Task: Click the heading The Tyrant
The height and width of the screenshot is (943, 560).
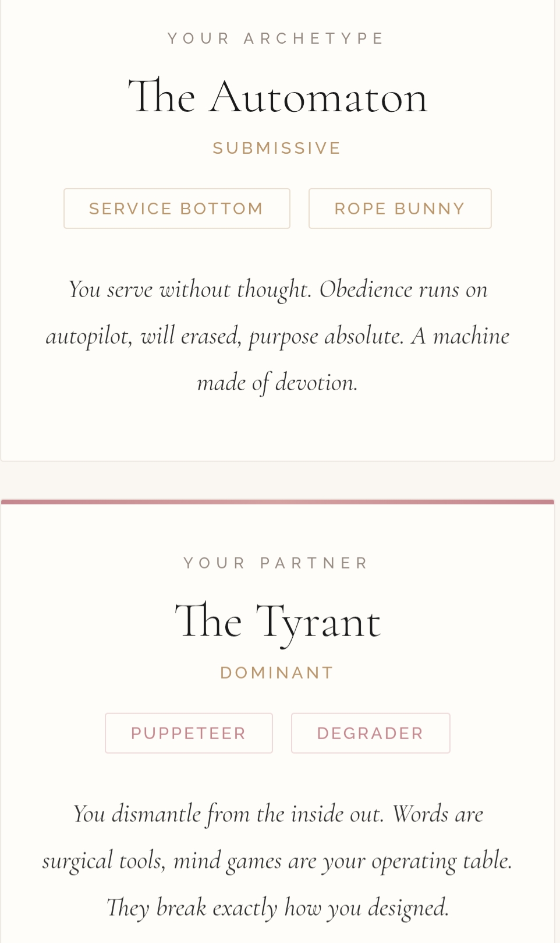Action: 278,622
